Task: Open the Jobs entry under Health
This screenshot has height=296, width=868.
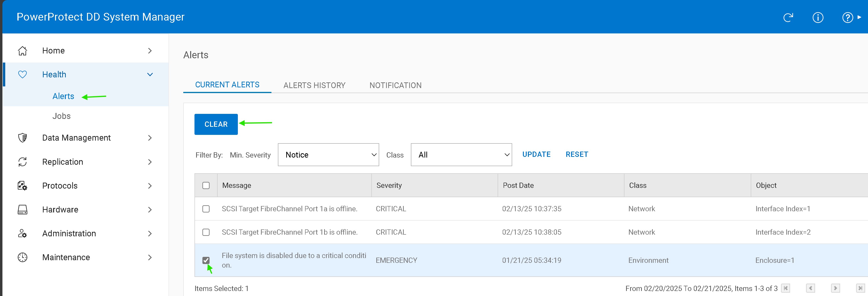Action: tap(61, 116)
